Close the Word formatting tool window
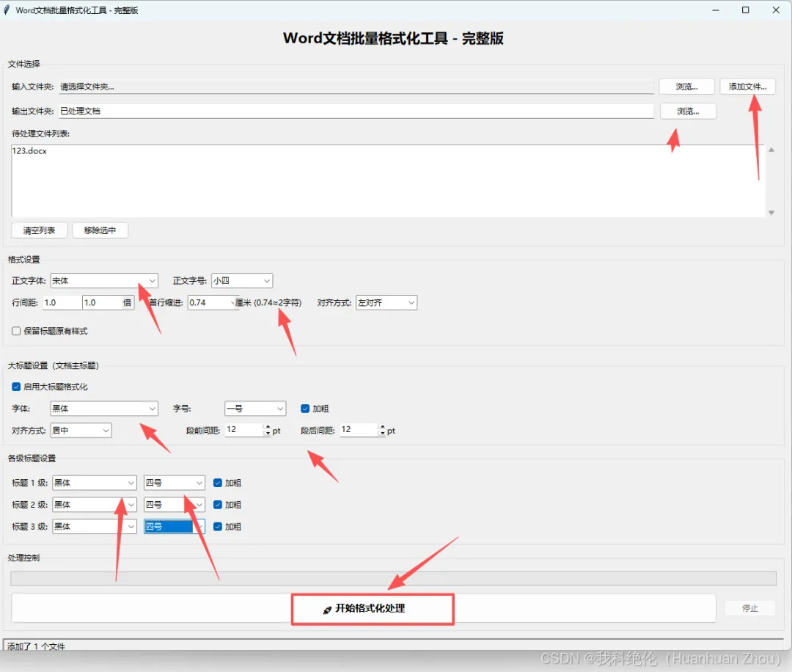The image size is (792, 672). click(776, 10)
